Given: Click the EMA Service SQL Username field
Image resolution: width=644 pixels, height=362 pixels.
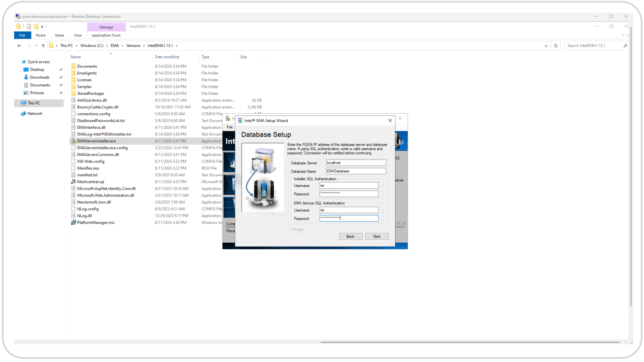Looking at the screenshot, I should point(349,210).
